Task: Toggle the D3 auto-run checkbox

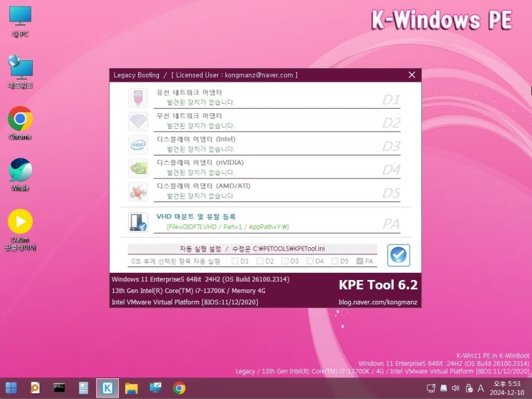Action: pyautogui.click(x=285, y=261)
